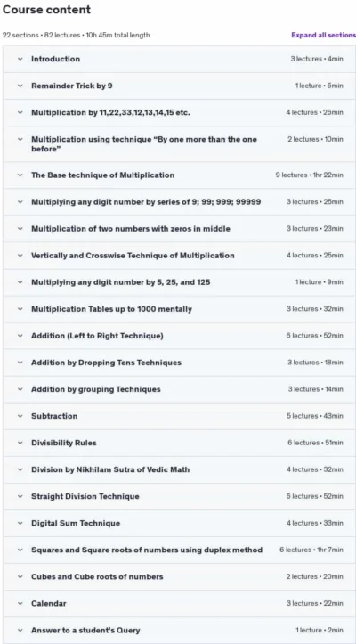The image size is (356, 644).
Task: Expand the Multiplication by 11,22,33 section arrow
Action: pyautogui.click(x=20, y=112)
